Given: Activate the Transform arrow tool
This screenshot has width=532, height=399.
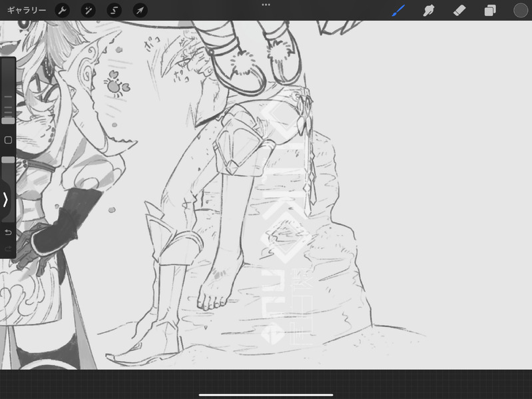Looking at the screenshot, I should point(140,11).
